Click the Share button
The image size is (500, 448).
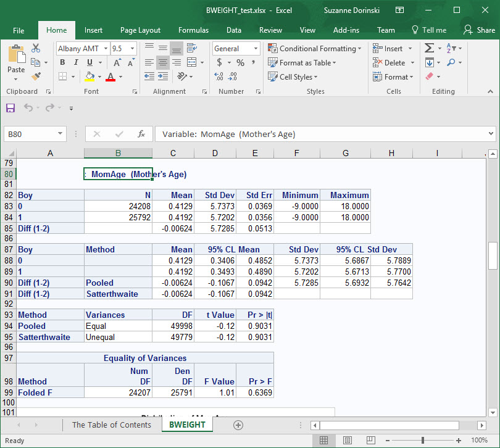[479, 30]
